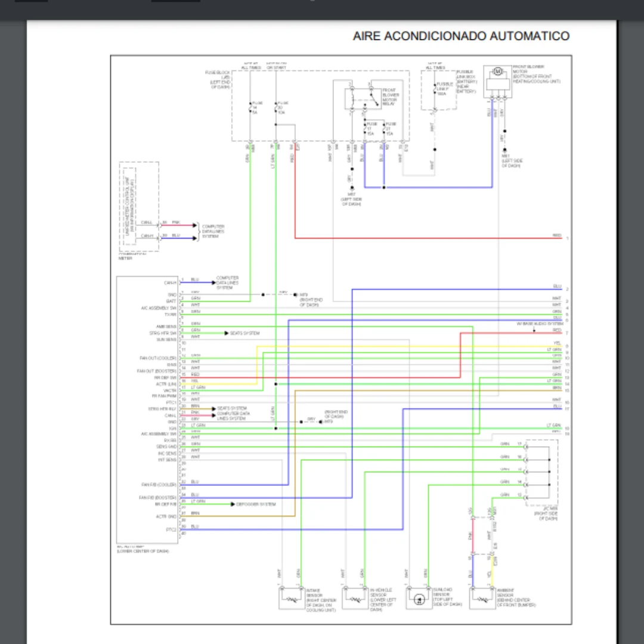Click CAN-L inside the combination meter box
Screen dimensions: 644x644
pos(147,222)
